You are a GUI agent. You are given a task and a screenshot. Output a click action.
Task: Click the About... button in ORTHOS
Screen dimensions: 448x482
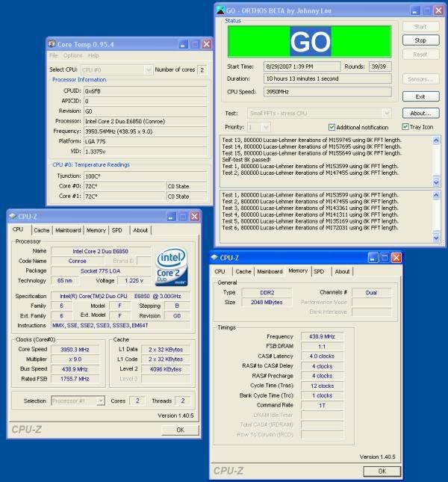tap(420, 113)
